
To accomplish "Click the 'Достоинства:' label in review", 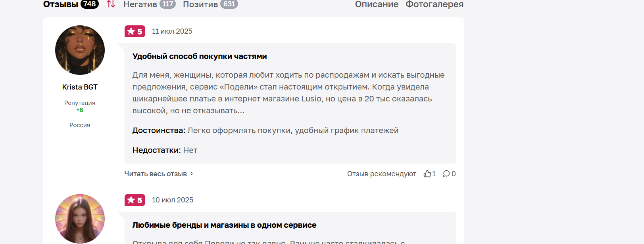I will click(x=159, y=130).
